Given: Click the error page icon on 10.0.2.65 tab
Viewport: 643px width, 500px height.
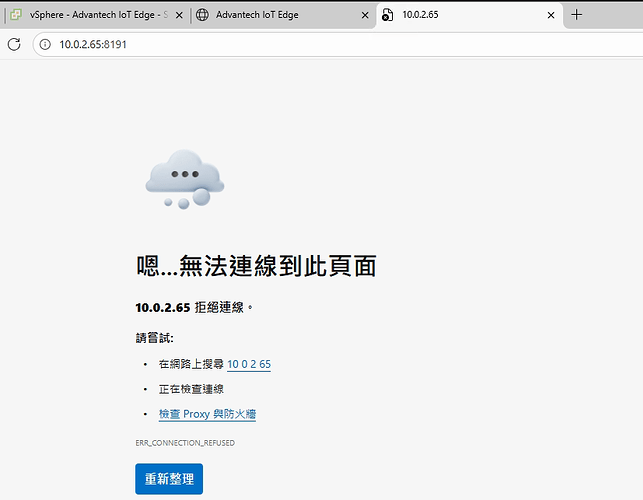Looking at the screenshot, I should (387, 15).
